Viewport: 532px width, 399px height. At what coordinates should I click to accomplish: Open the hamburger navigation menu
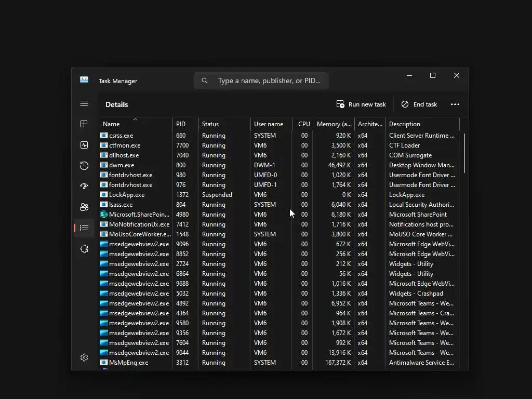84,103
